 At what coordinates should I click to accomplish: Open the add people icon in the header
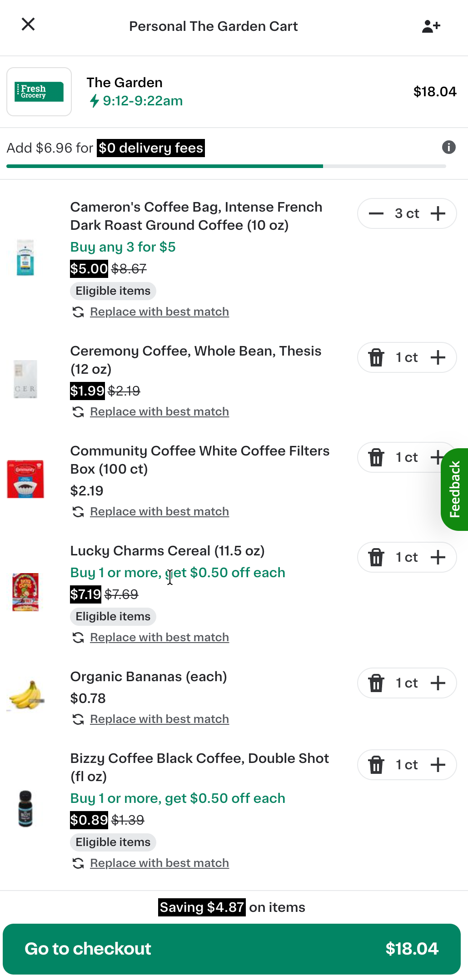click(430, 25)
